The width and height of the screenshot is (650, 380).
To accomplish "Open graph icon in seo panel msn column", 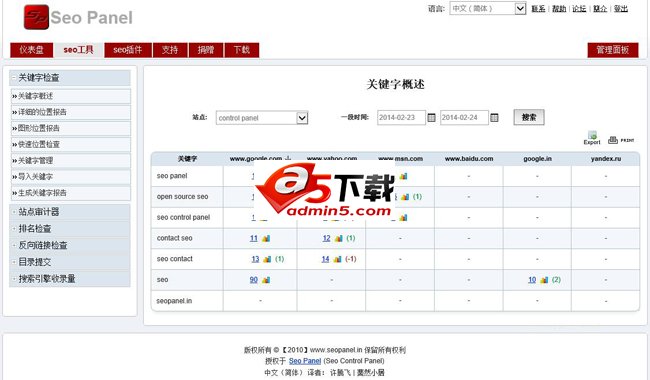I will (403, 176).
